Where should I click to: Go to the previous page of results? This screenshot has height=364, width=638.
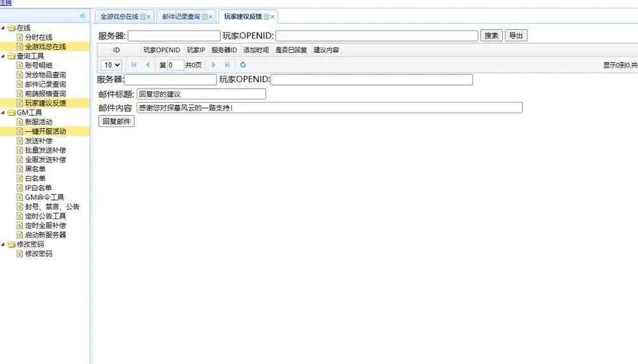coord(148,64)
